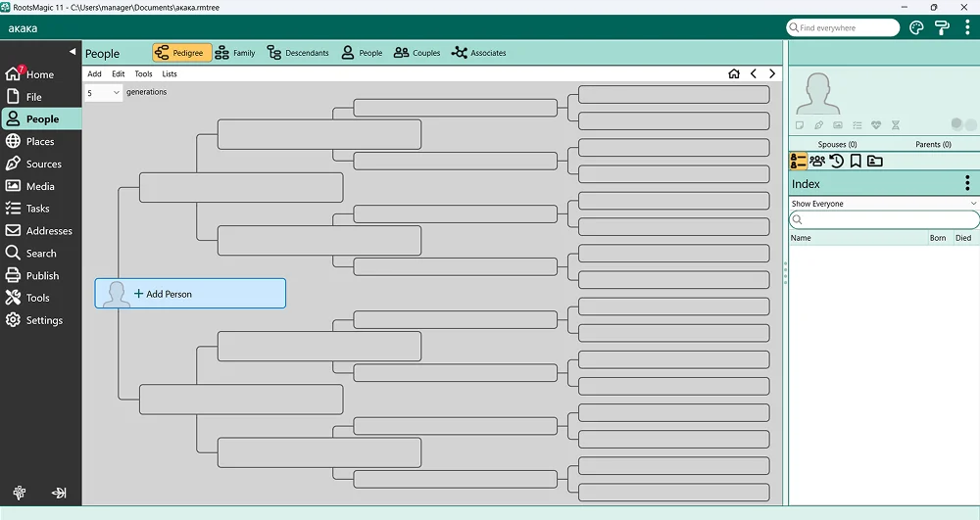Viewport: 980px width, 520px height.
Task: Expand the Show Everyone filter dropdown
Action: click(884, 204)
